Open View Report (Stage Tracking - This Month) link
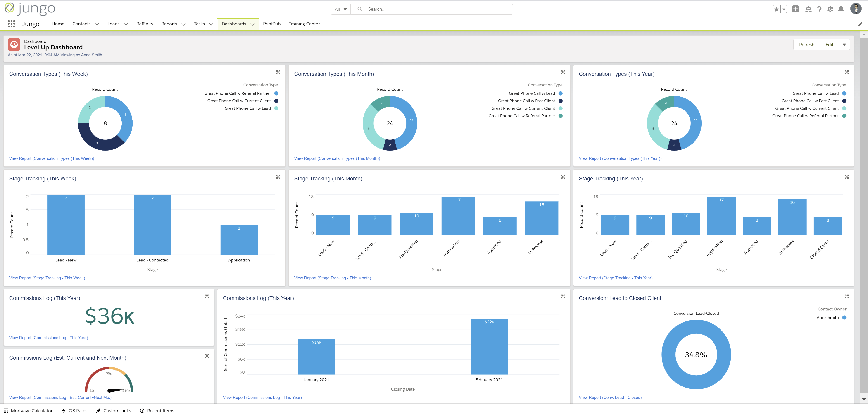This screenshot has width=868, height=417. [x=332, y=278]
